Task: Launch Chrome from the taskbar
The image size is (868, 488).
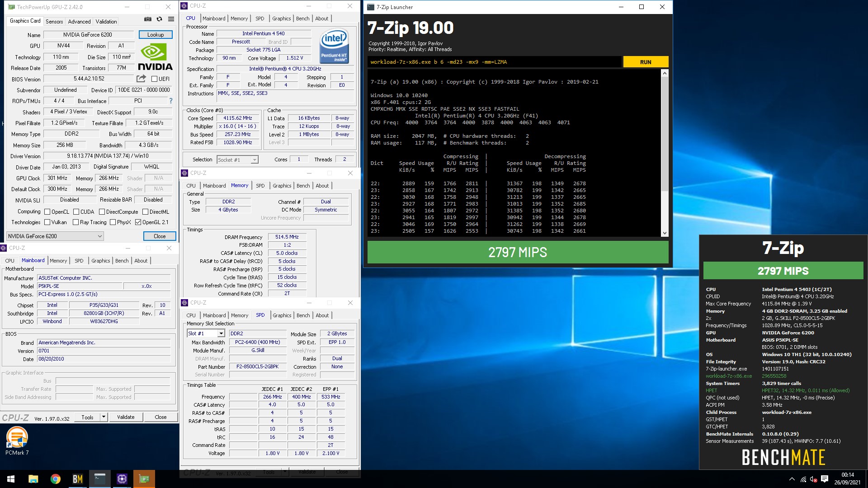Action: point(55,479)
